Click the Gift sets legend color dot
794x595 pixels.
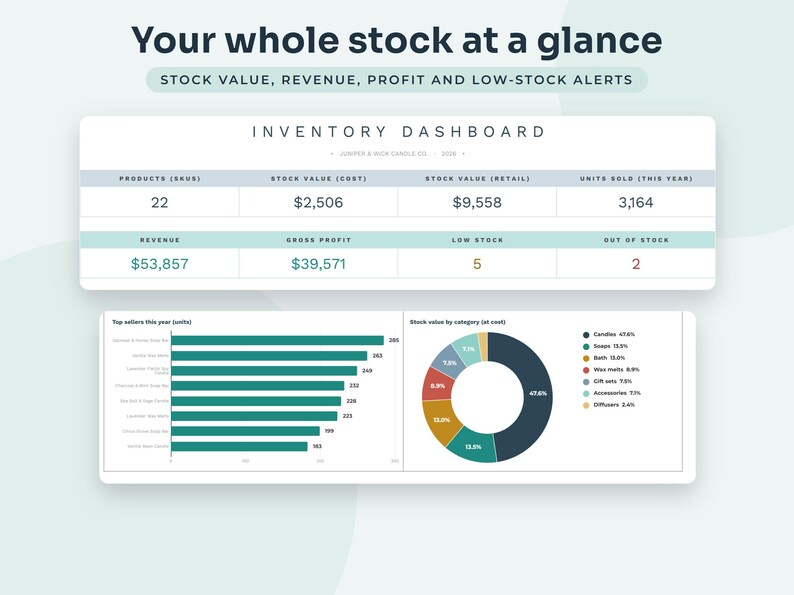586,381
